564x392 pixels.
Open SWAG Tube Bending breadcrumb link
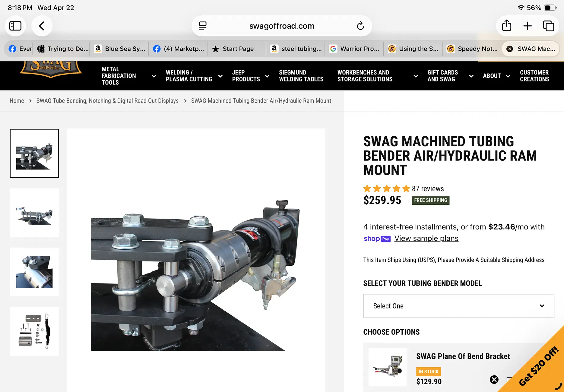(x=107, y=101)
